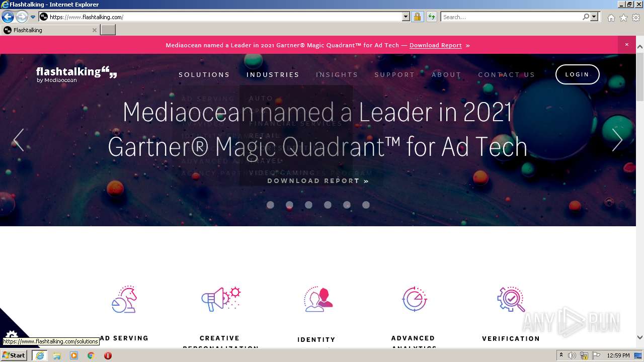Open the Favorites star icon
This screenshot has width=644, height=362.
(x=623, y=18)
